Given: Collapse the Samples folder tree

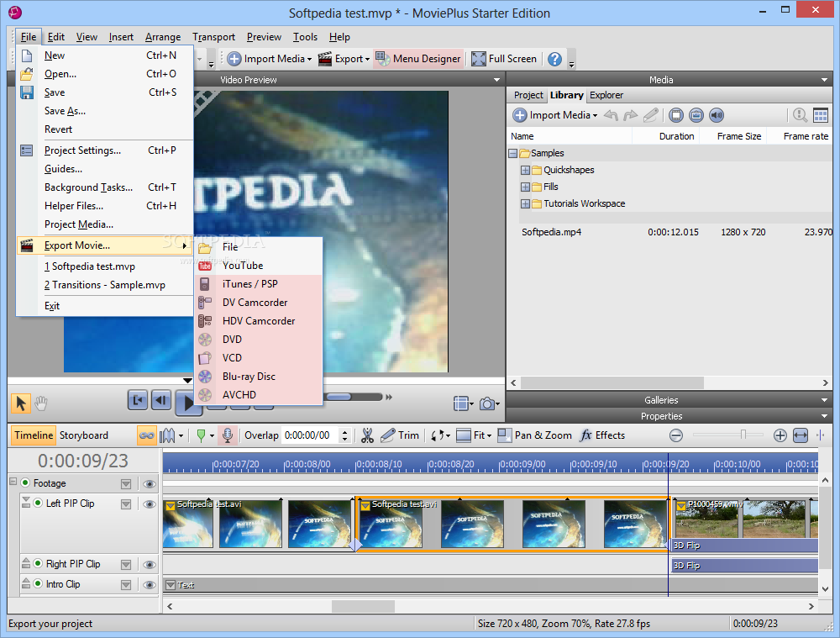Looking at the screenshot, I should tap(513, 153).
